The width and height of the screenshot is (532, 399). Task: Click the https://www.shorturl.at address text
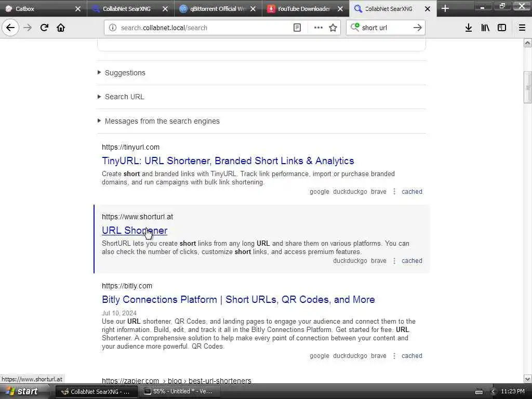tap(137, 217)
